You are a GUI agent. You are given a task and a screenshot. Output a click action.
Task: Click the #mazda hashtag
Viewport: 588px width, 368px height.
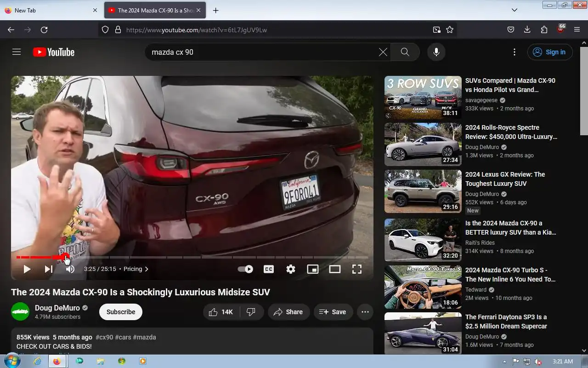(145, 337)
